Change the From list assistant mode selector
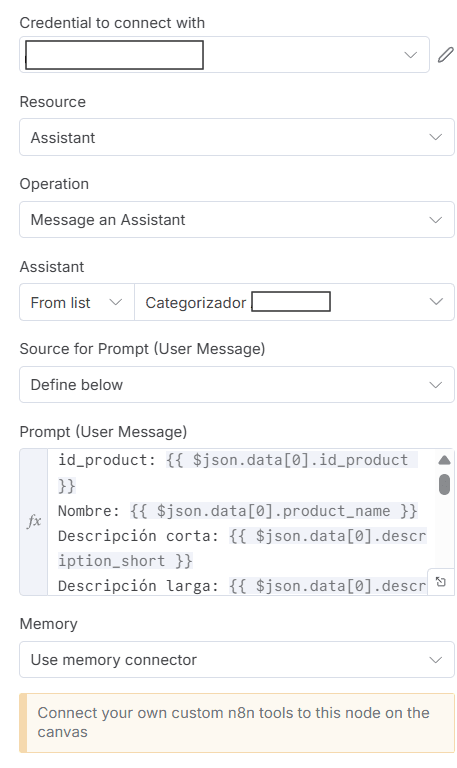This screenshot has height=768, width=457. point(77,302)
